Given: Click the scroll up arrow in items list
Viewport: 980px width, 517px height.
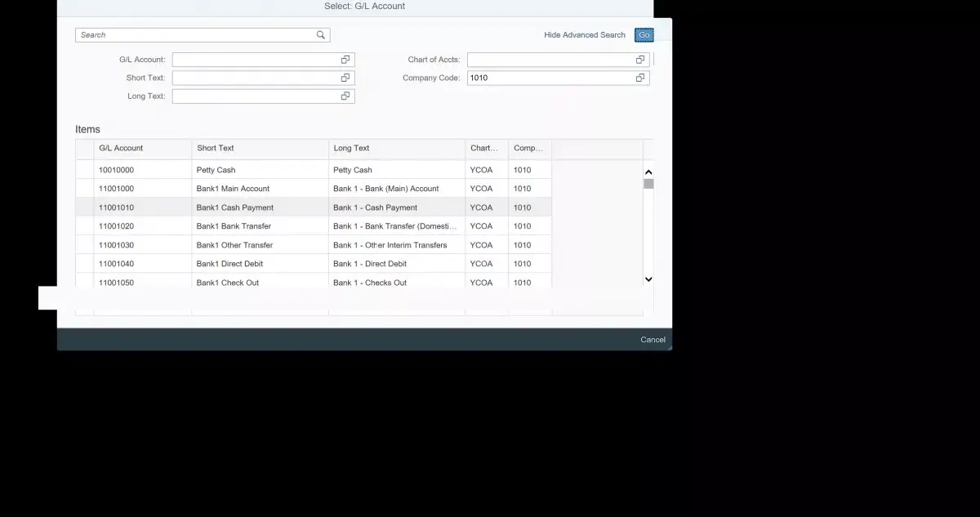Looking at the screenshot, I should coord(648,172).
